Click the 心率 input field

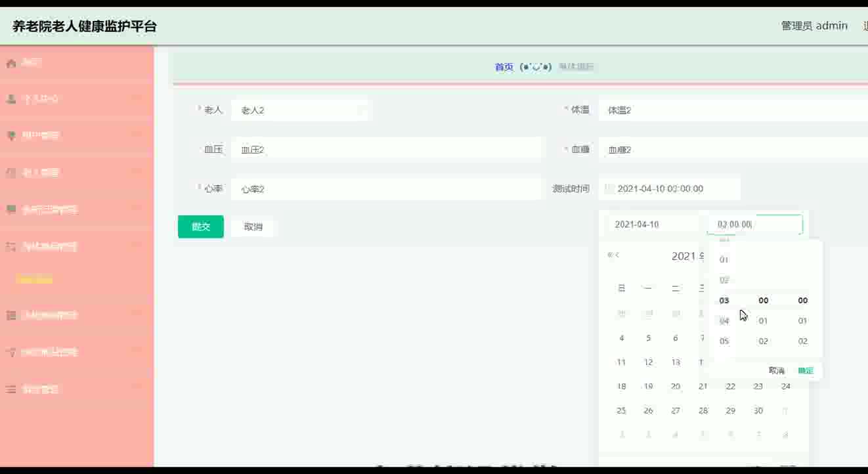387,189
